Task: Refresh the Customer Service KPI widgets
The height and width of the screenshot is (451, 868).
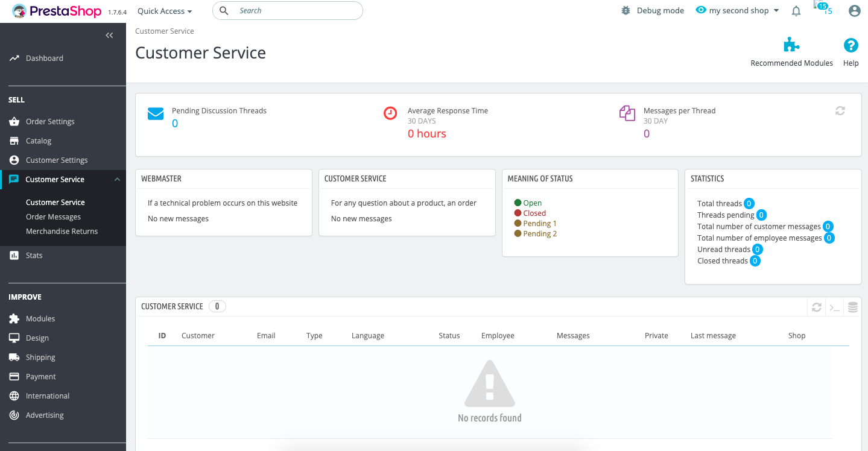Action: tap(840, 111)
